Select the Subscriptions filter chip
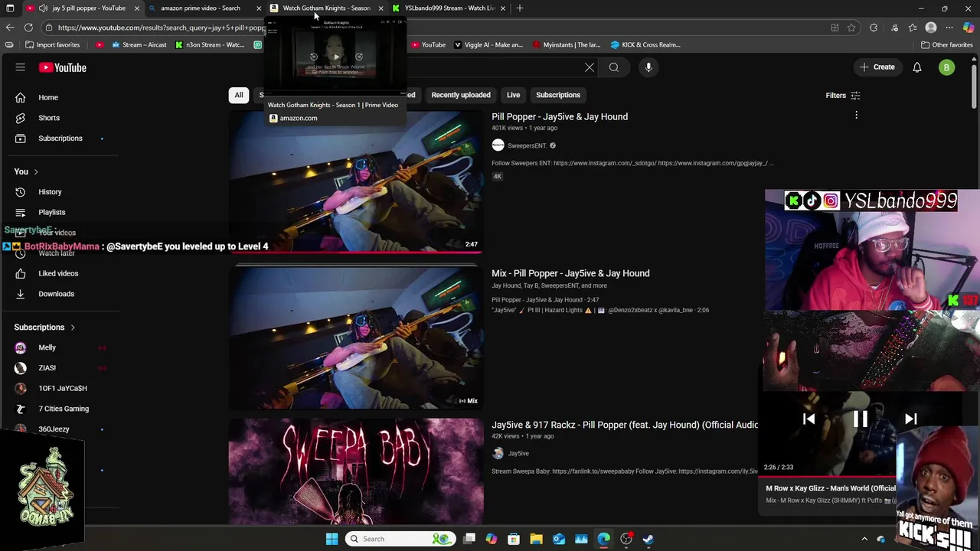This screenshot has width=980, height=551. coord(558,95)
